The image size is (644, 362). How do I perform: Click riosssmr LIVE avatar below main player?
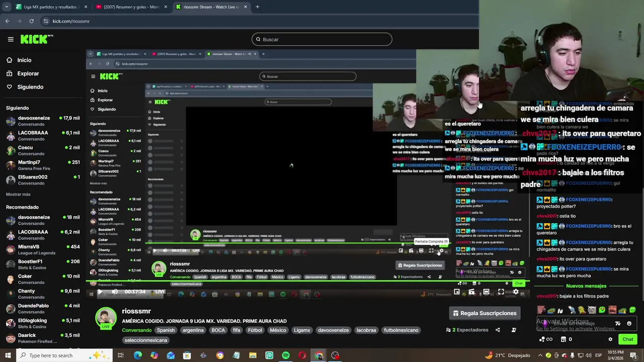click(106, 318)
